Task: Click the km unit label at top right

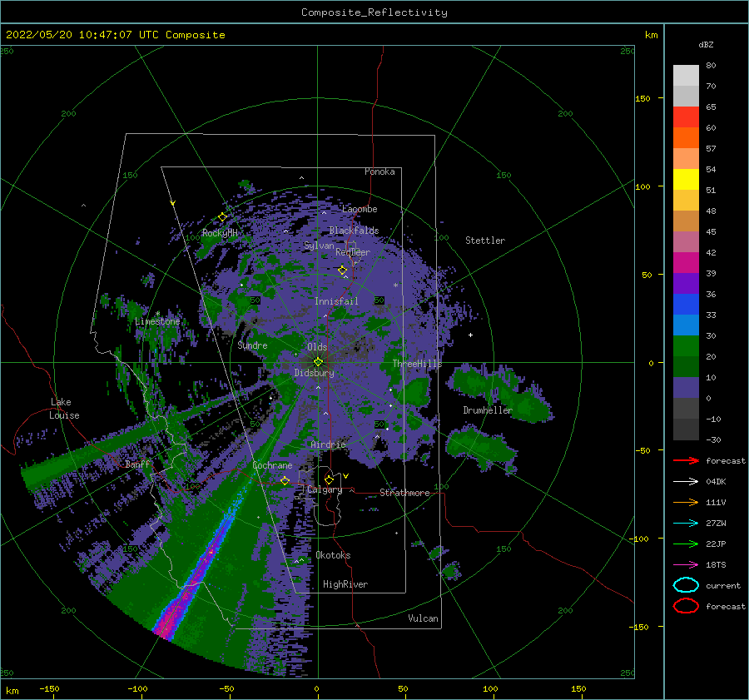Action: tap(651, 35)
